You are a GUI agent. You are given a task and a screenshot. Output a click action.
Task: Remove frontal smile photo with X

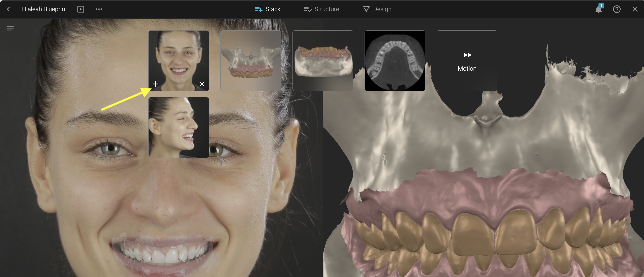tap(202, 84)
